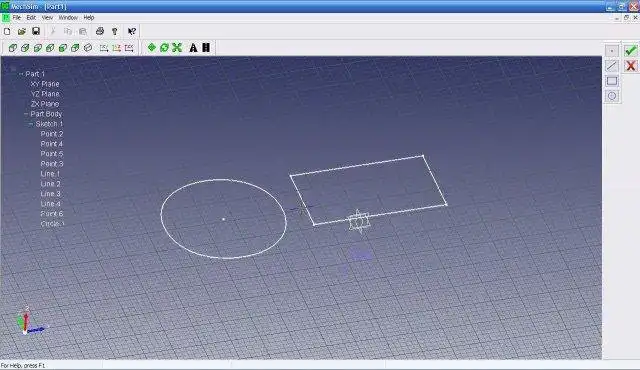Select Point 2 in the tree
Screen dimensions: 640x370
pos(52,134)
